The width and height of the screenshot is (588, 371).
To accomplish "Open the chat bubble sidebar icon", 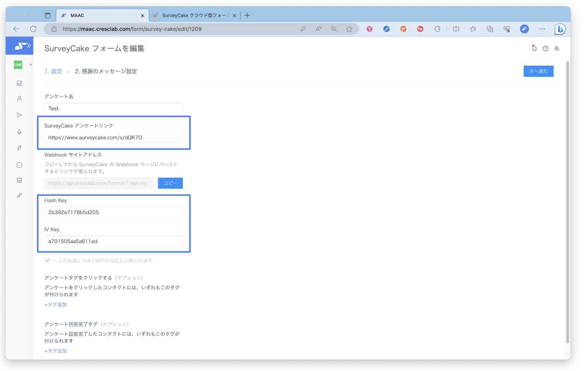I will pos(20,165).
